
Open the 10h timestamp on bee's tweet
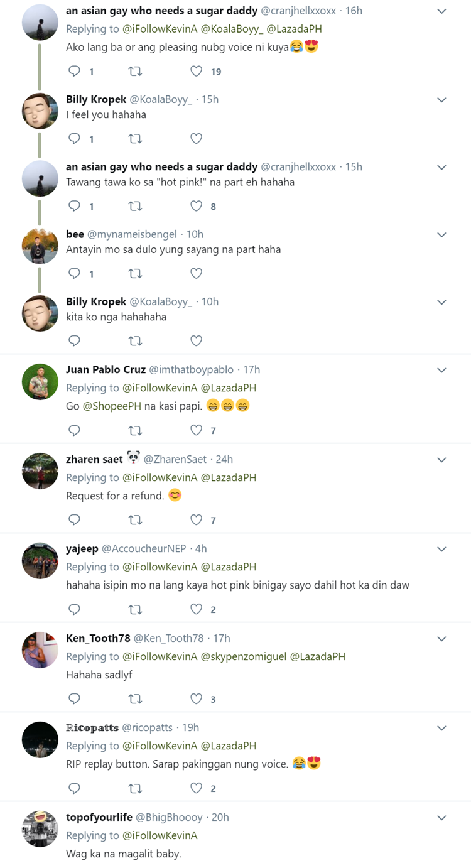[x=195, y=234]
